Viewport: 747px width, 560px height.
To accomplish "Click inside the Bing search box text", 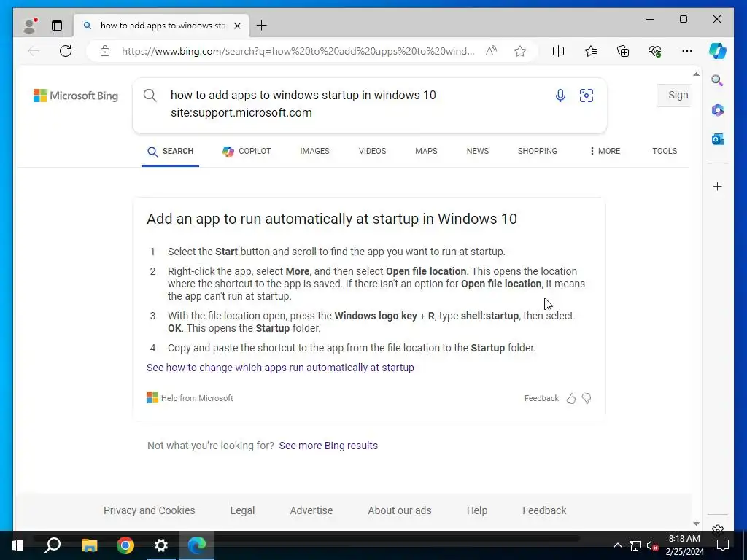I will click(303, 104).
